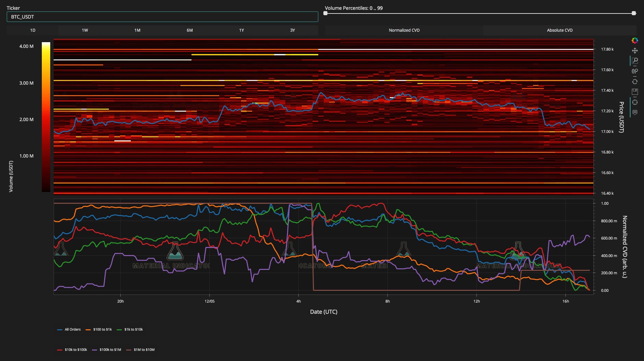Click the 17.80 k price tick
The width and height of the screenshot is (644, 361).
coord(607,49)
